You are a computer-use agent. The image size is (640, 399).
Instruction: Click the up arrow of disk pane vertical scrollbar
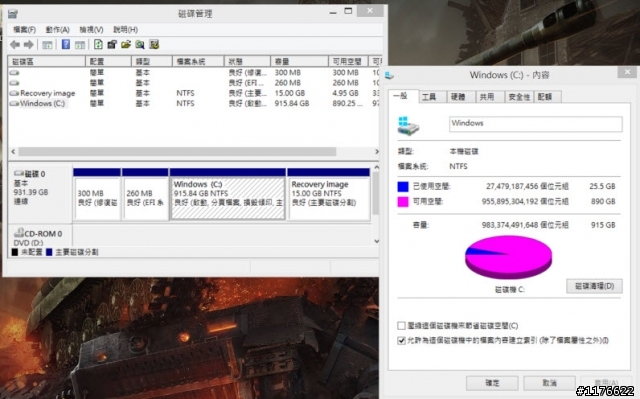pos(376,167)
